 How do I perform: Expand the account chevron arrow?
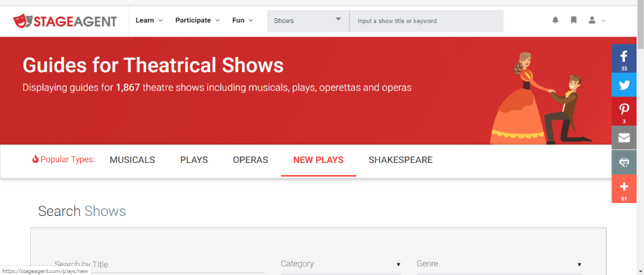click(x=603, y=20)
